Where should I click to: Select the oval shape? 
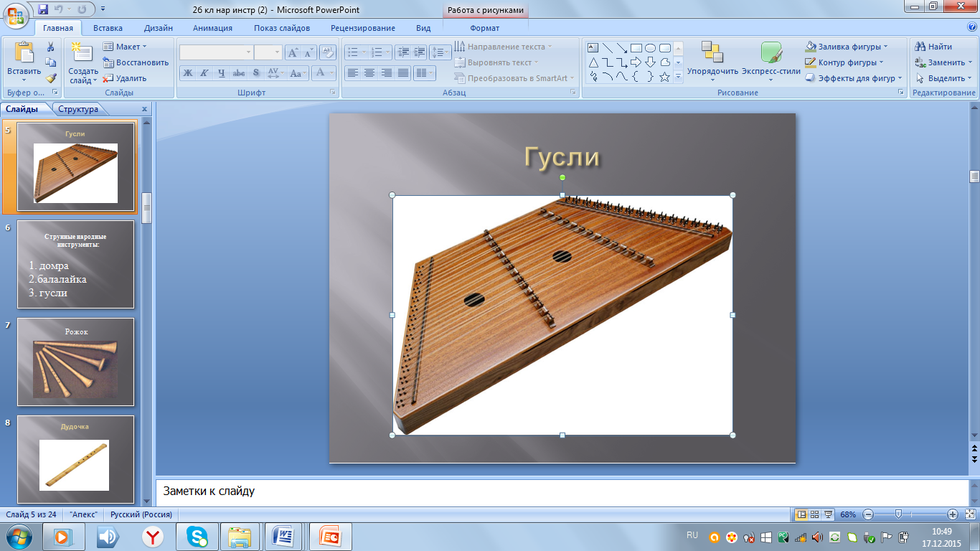pos(651,48)
